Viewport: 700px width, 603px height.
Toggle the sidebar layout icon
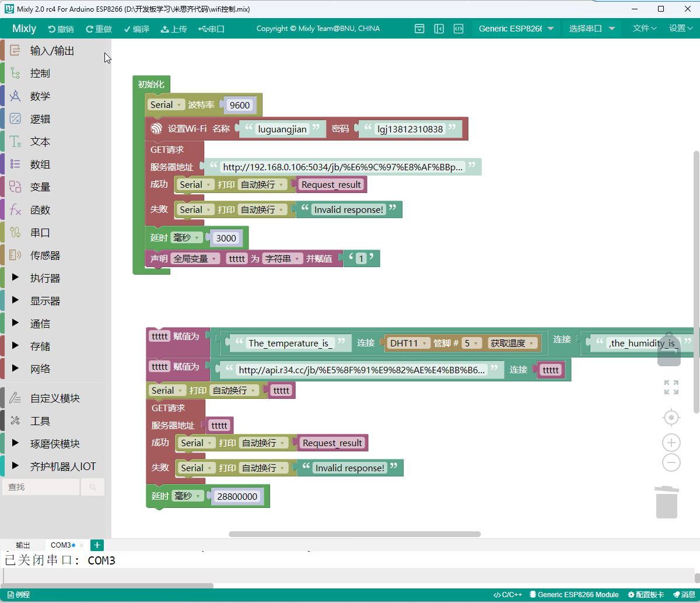[x=439, y=29]
